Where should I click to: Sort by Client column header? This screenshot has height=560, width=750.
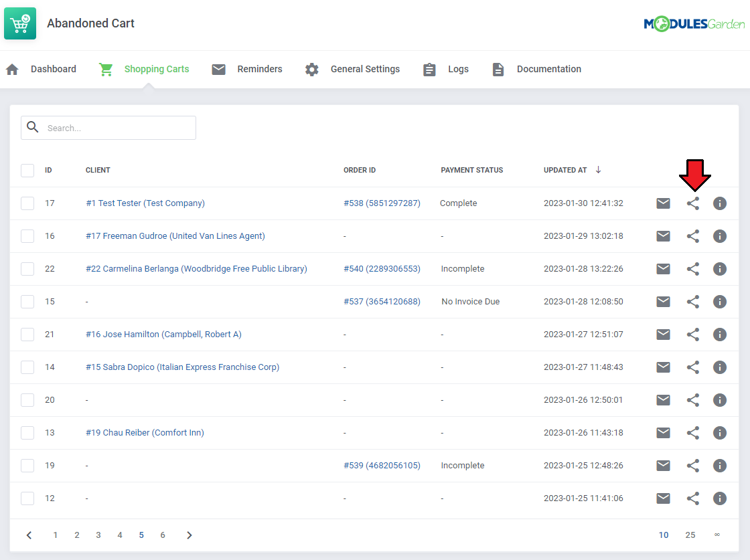pyautogui.click(x=98, y=170)
